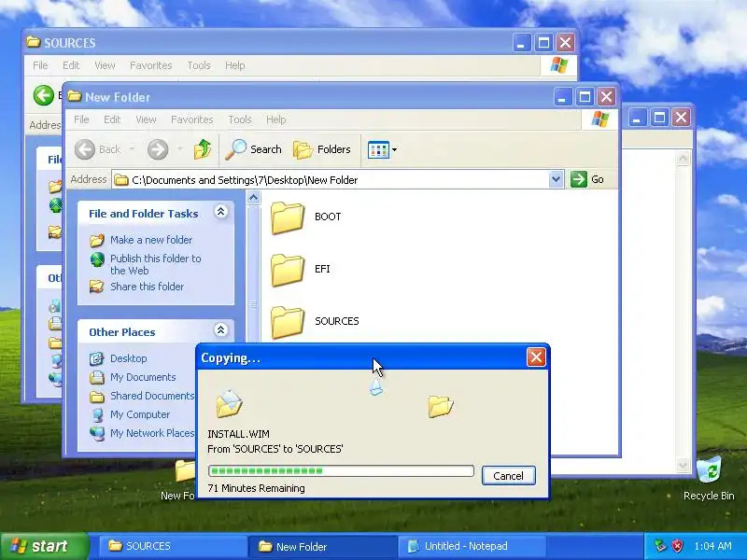Open the Search pane in New Folder

pyautogui.click(x=253, y=149)
